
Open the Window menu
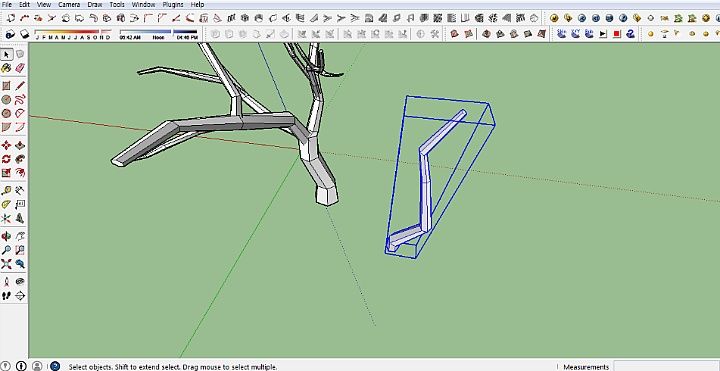tap(143, 4)
